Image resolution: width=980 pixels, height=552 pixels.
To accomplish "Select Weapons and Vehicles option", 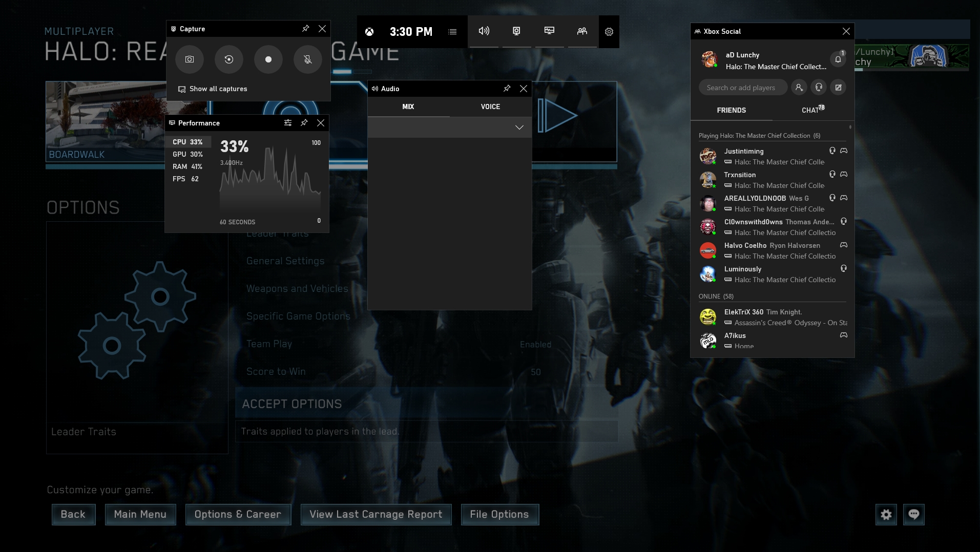I will pyautogui.click(x=297, y=289).
